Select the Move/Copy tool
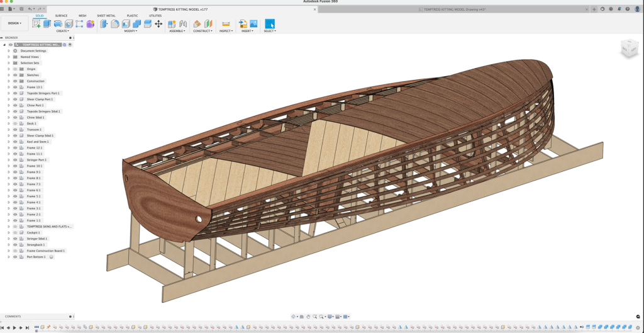 coord(158,24)
